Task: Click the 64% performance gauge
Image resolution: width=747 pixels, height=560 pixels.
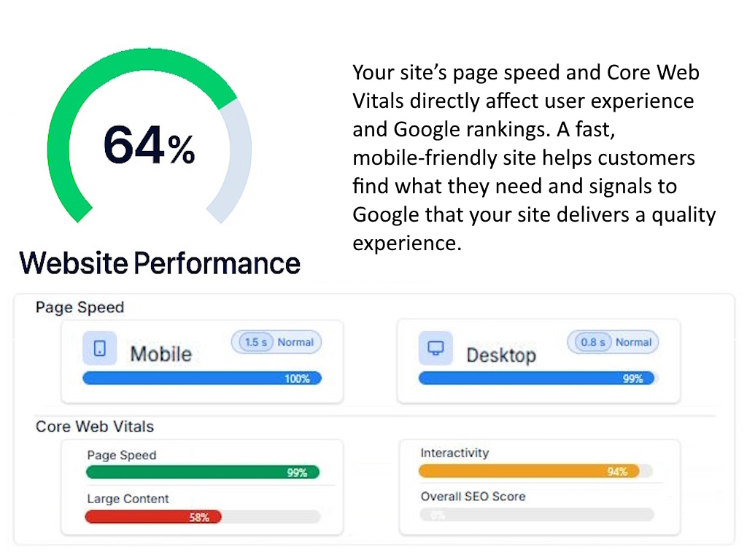Action: (x=149, y=136)
